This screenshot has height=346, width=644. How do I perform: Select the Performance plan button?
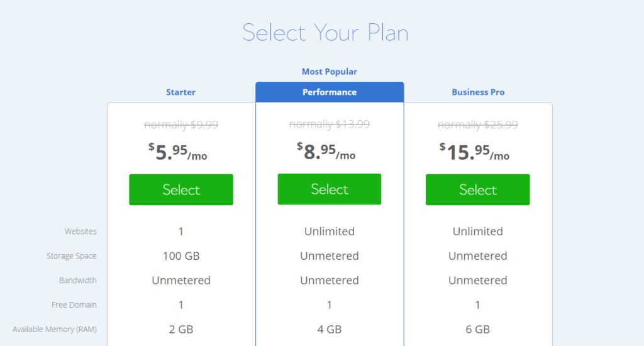330,189
